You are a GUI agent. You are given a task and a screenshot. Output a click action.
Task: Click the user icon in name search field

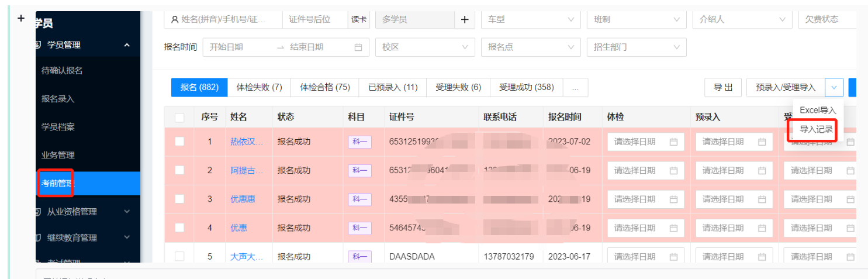[174, 19]
